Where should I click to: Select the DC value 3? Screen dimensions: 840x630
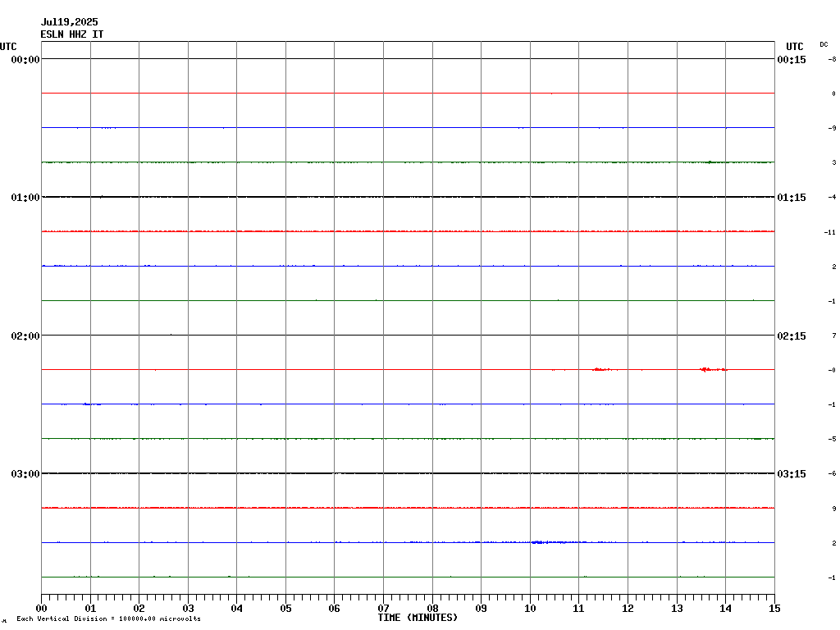point(834,163)
